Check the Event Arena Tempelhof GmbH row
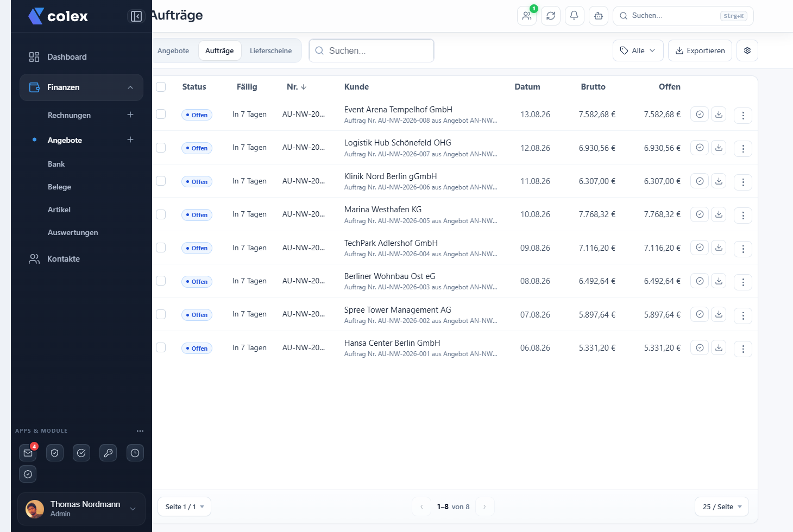793x532 pixels. 161,114
